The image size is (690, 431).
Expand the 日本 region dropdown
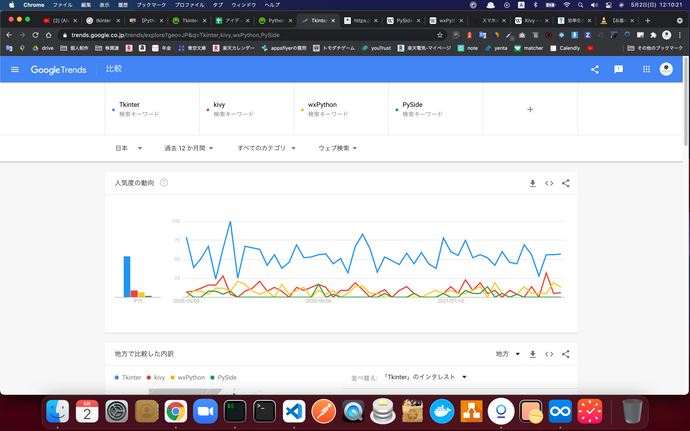(x=128, y=148)
